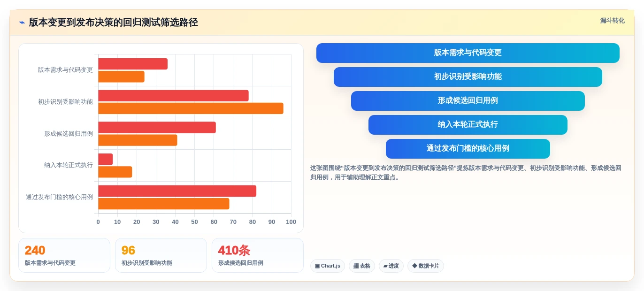This screenshot has height=291, width=644.
Task: Select the 形成候选回归用例 funnel stage
Action: pyautogui.click(x=468, y=101)
